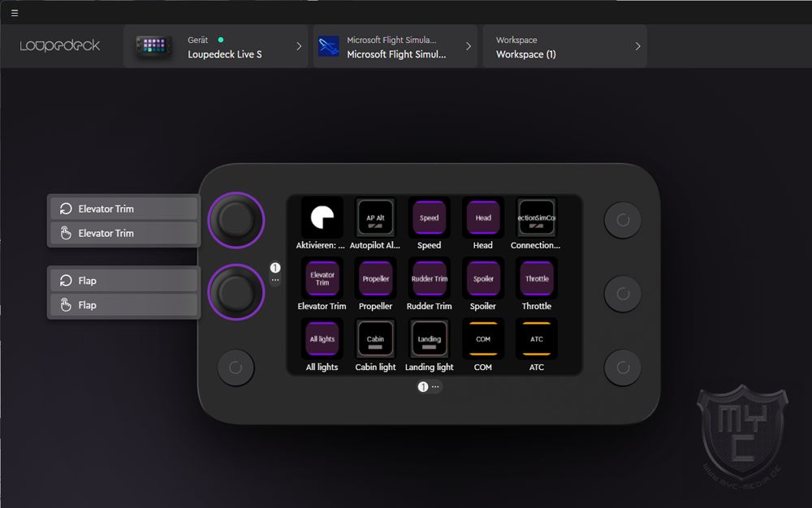Click the Throttle button icon

tap(537, 278)
